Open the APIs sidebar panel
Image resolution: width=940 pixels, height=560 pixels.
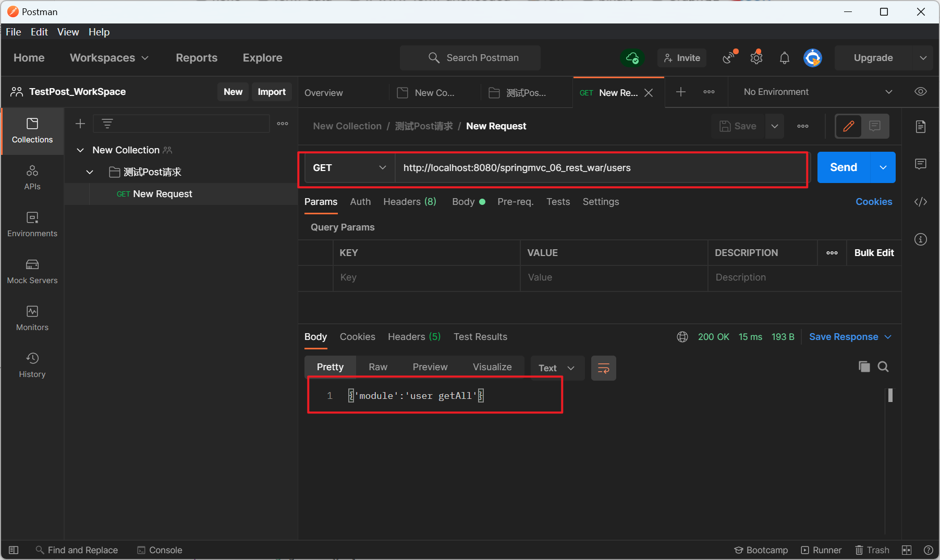pyautogui.click(x=32, y=178)
